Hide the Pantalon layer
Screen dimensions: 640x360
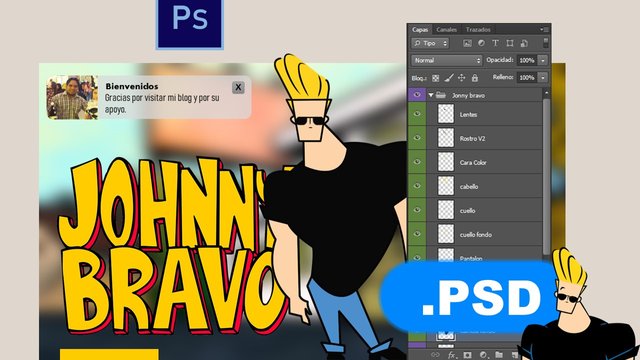pos(417,258)
